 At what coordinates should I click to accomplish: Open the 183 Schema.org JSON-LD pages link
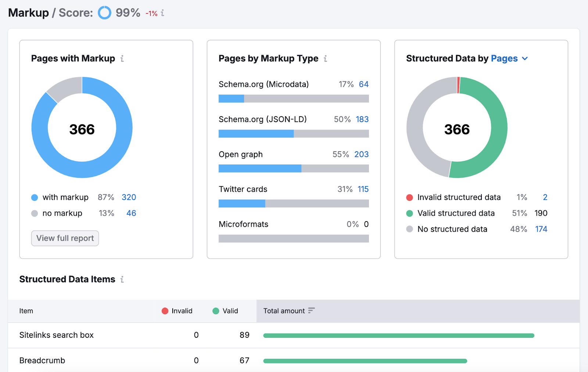click(x=362, y=119)
